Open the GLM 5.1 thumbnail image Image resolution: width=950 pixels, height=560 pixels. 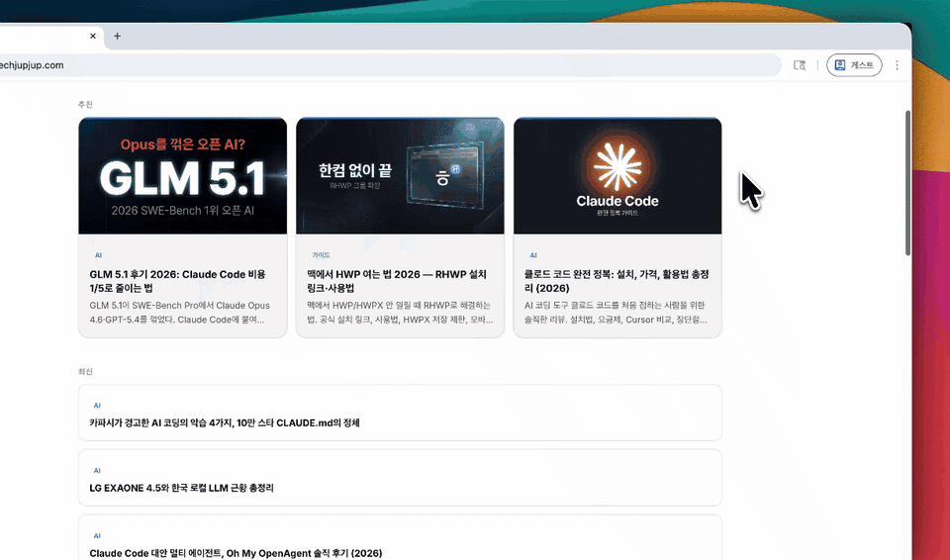182,176
